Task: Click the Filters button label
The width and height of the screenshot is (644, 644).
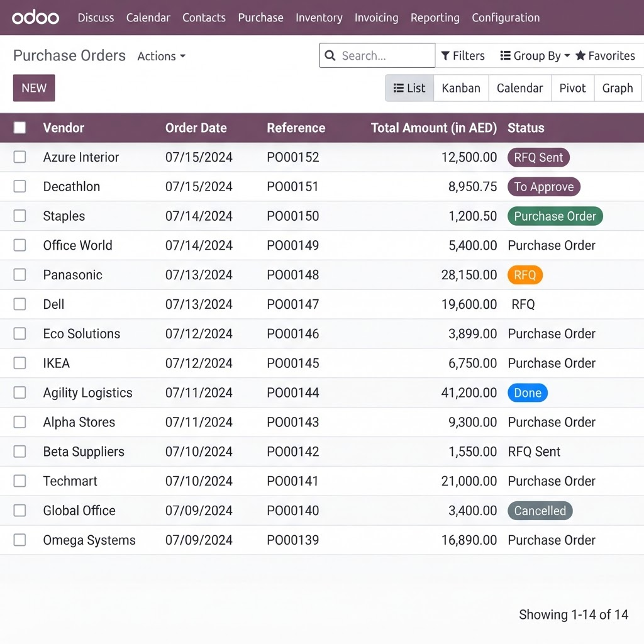Action: click(x=469, y=55)
